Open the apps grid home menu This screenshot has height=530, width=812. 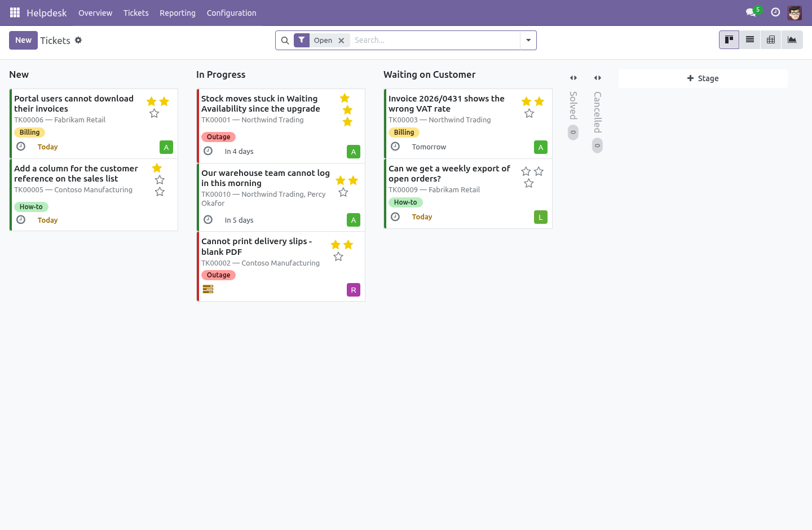tap(15, 12)
